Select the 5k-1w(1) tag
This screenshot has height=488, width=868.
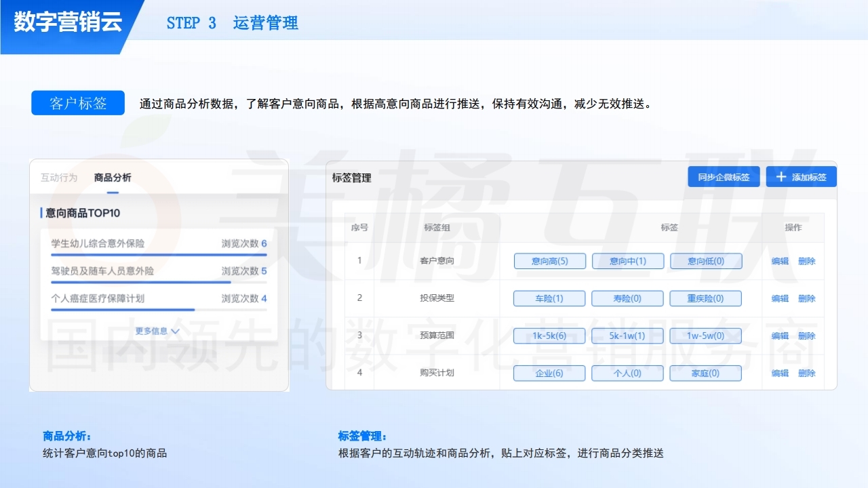pyautogui.click(x=627, y=335)
